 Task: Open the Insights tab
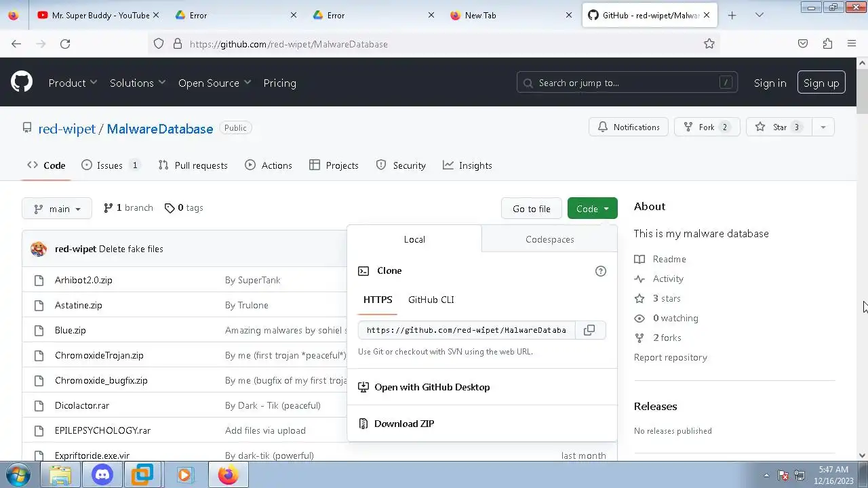467,165
